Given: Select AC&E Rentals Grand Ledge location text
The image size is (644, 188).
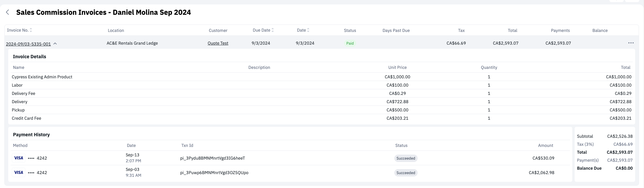Looking at the screenshot, I should coord(132,43).
